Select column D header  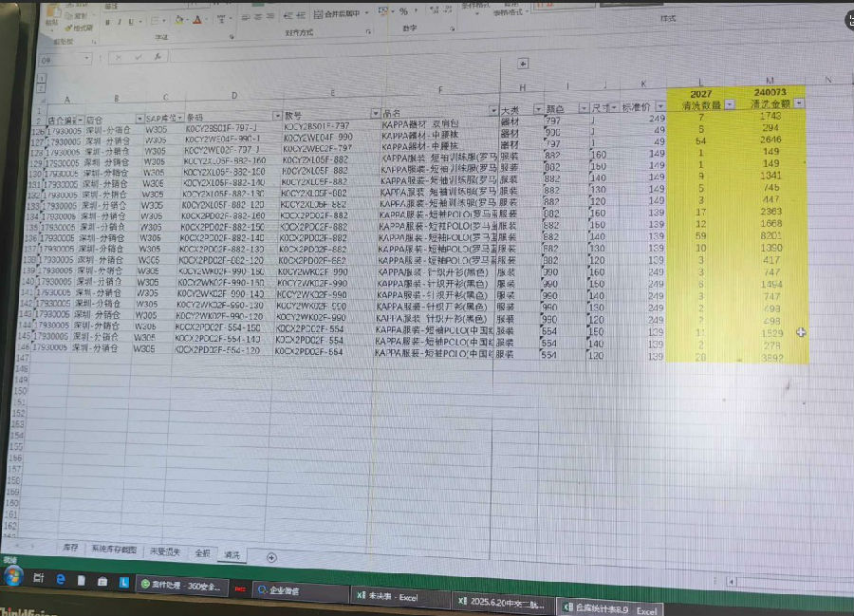(x=234, y=95)
